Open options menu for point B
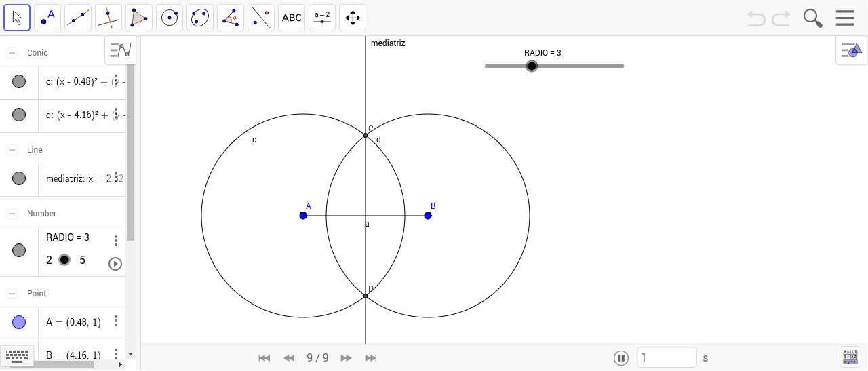868x371 pixels. 116,354
